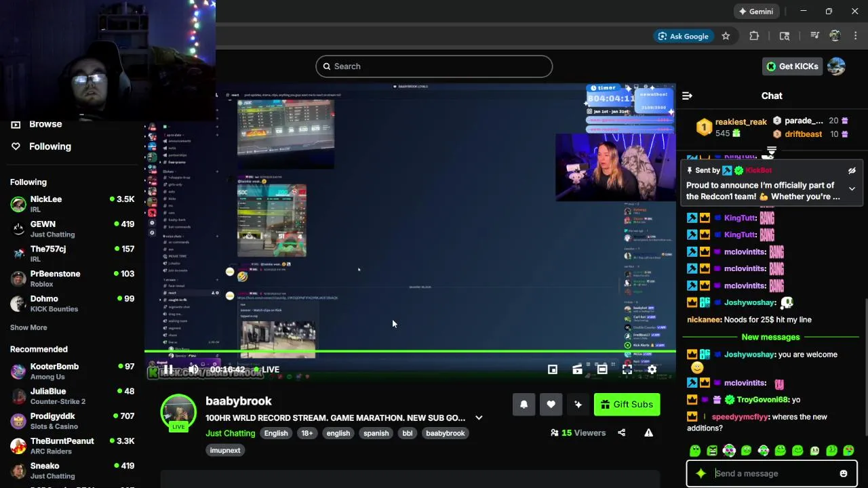Open The757cj's channel in Following
The height and width of the screenshot is (488, 868).
73,253
